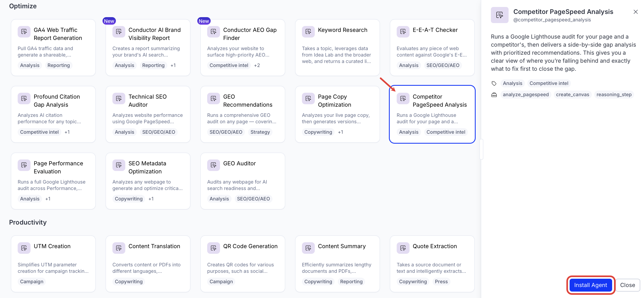
Task: Click the QR Code Generation agent icon
Action: (x=214, y=248)
